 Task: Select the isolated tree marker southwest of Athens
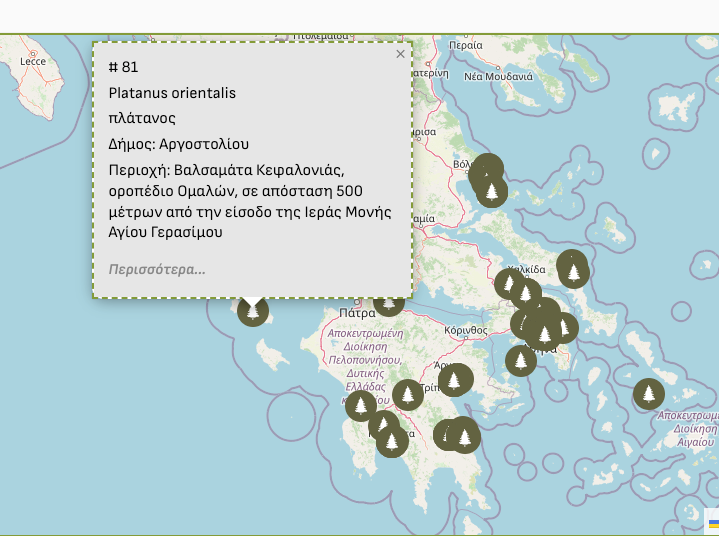[x=520, y=361]
